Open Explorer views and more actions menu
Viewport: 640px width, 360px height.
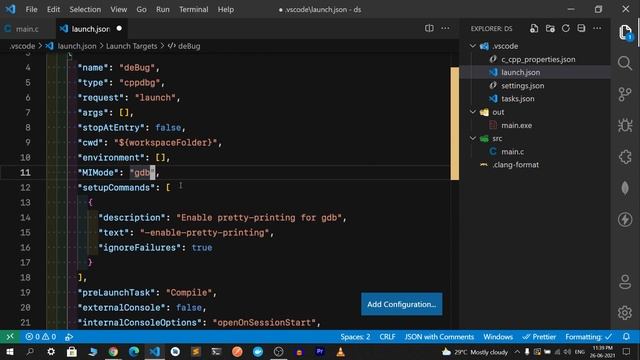[597, 29]
